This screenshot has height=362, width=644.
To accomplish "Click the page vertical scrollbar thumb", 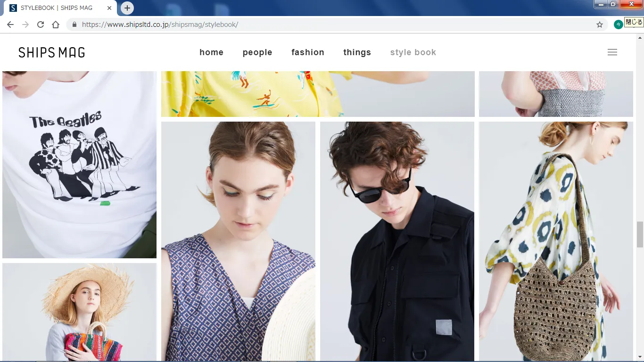I will pyautogui.click(x=640, y=234).
